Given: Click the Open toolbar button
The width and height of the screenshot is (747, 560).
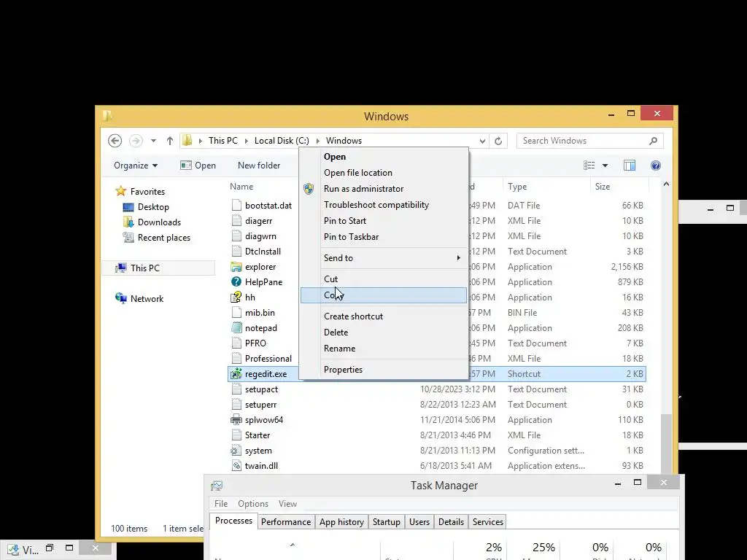Looking at the screenshot, I should (198, 166).
